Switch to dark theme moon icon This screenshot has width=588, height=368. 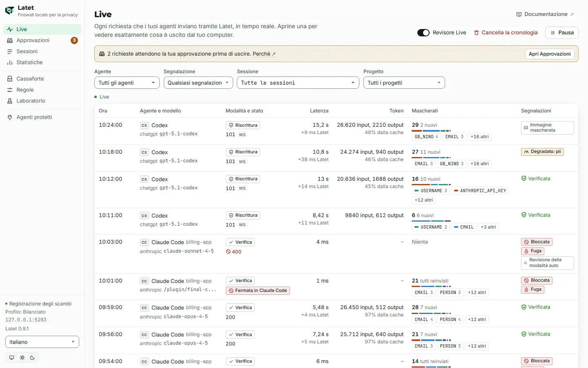(x=33, y=358)
